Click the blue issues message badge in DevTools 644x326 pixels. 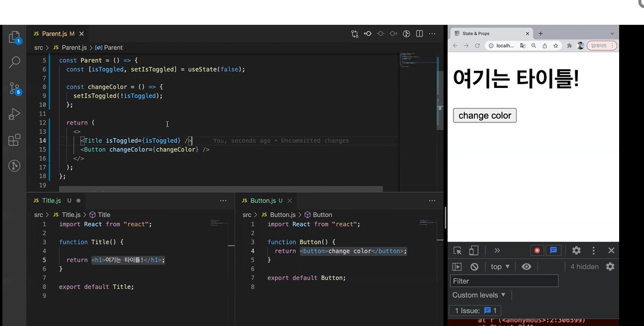pyautogui.click(x=553, y=250)
